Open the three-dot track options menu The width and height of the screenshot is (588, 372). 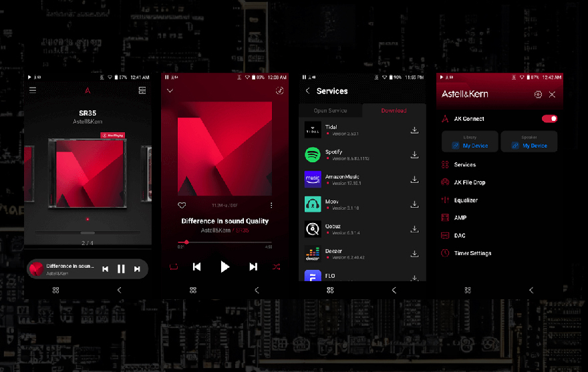tap(271, 205)
